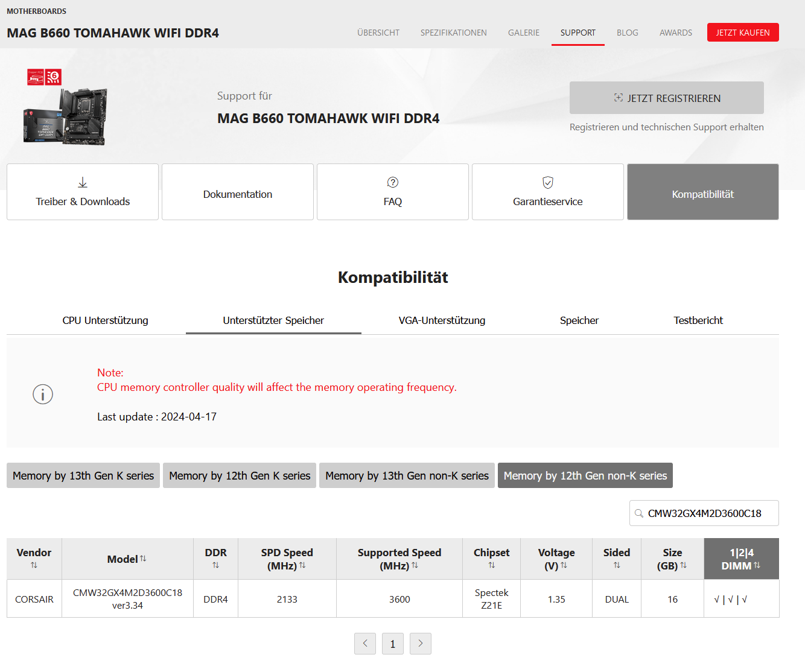805x672 pixels.
Task: Click the motherboard product image
Action: tap(65, 117)
